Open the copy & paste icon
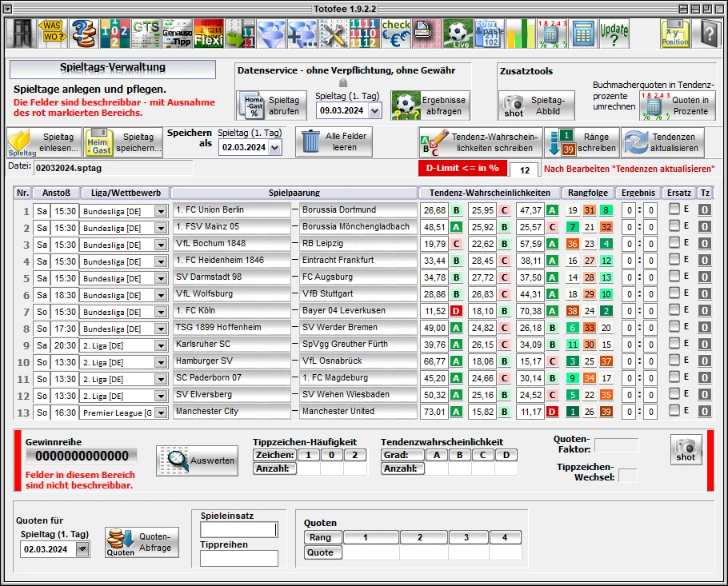The width and height of the screenshot is (728, 586). (x=489, y=34)
